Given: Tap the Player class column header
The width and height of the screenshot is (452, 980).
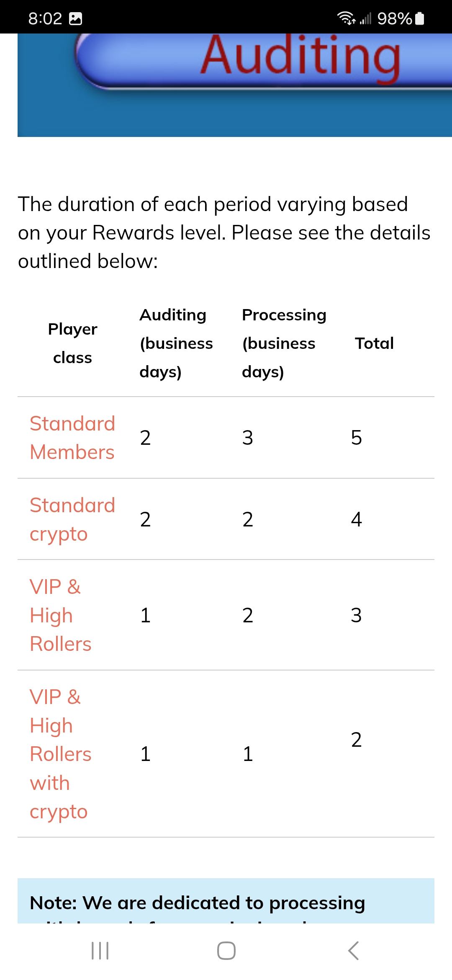Looking at the screenshot, I should coord(72,343).
